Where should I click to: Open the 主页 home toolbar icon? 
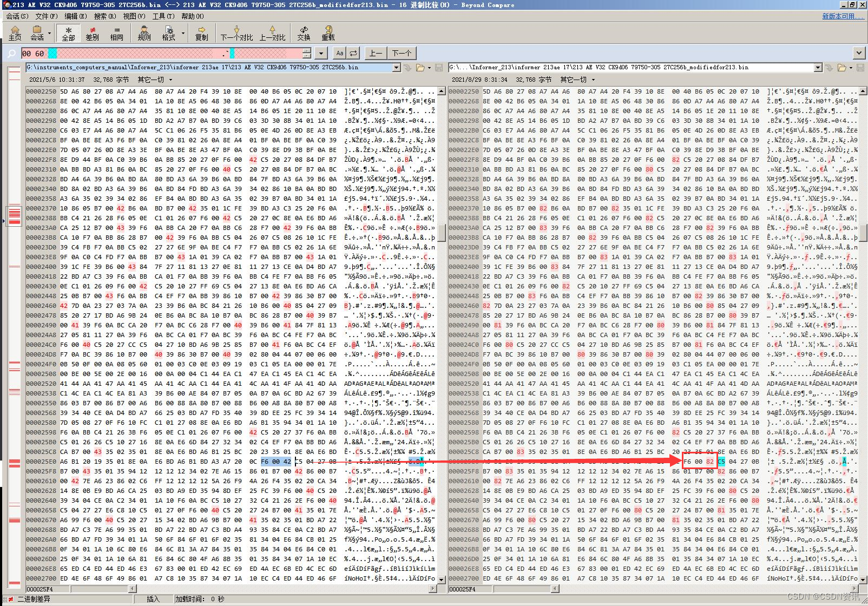[x=15, y=33]
